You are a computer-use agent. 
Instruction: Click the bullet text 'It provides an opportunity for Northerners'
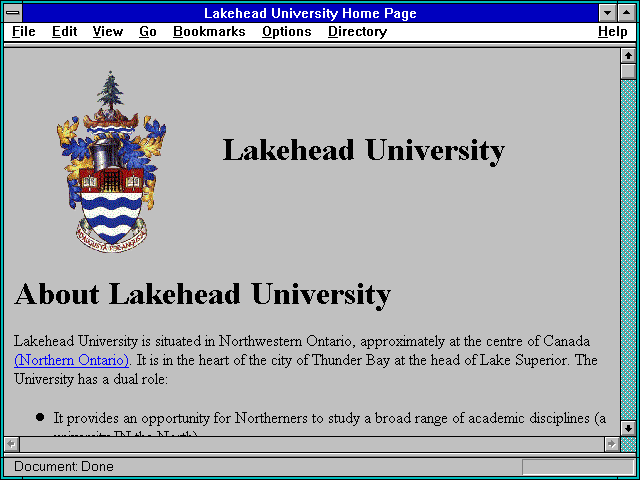pyautogui.click(x=182, y=418)
